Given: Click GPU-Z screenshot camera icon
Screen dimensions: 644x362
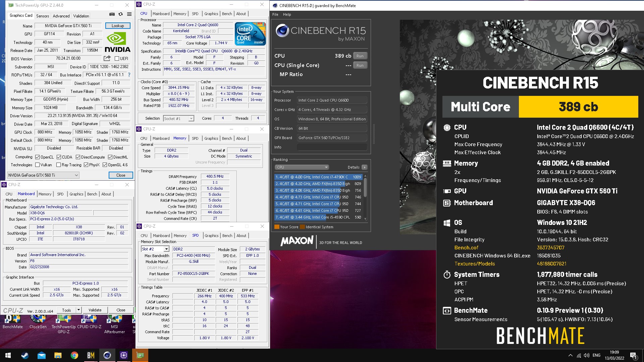Looking at the screenshot, I should tap(112, 14).
